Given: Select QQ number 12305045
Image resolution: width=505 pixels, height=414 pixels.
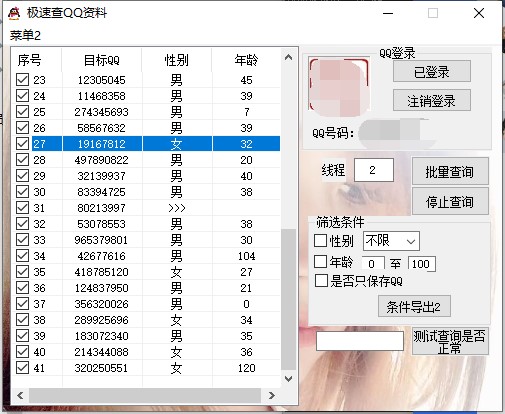Looking at the screenshot, I should [101, 80].
